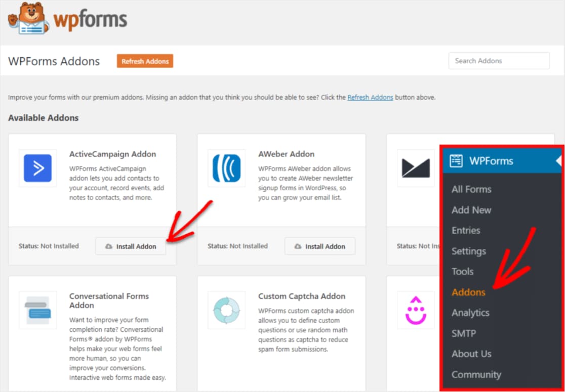
Task: Collapse the WPForms sidebar menu
Action: [559, 161]
